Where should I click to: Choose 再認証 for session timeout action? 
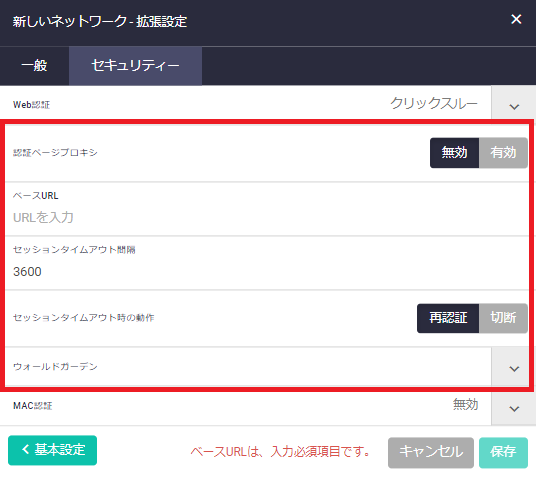448,318
